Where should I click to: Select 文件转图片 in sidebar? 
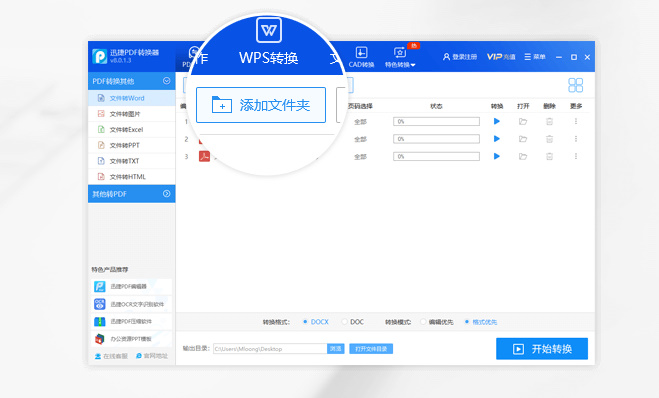132,114
